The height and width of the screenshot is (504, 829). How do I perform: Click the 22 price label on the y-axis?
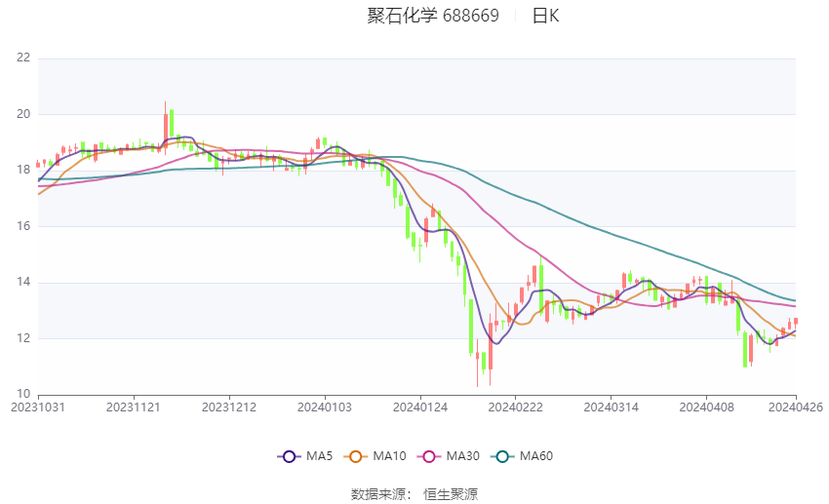pos(23,58)
